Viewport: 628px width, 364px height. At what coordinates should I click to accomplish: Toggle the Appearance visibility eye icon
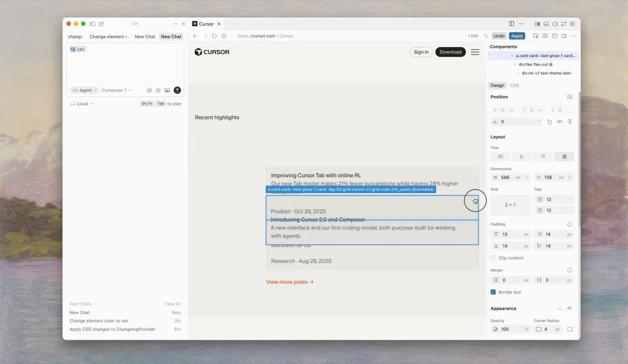pyautogui.click(x=569, y=309)
